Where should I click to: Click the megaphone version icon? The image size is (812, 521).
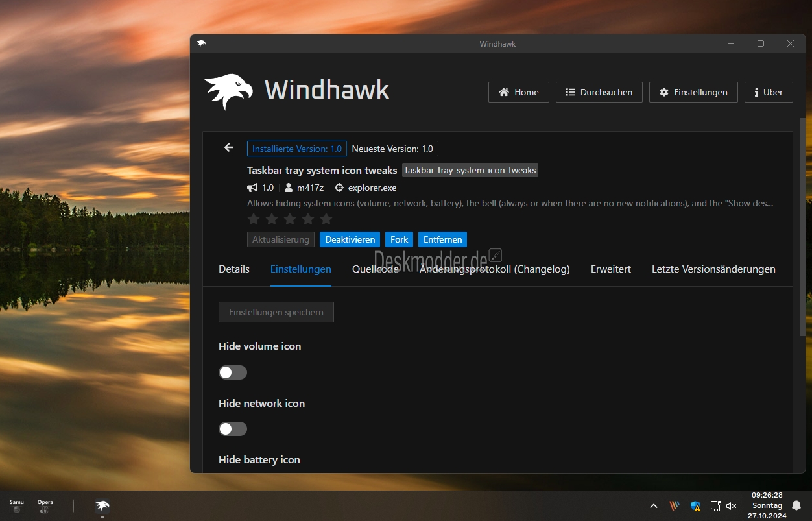[252, 188]
